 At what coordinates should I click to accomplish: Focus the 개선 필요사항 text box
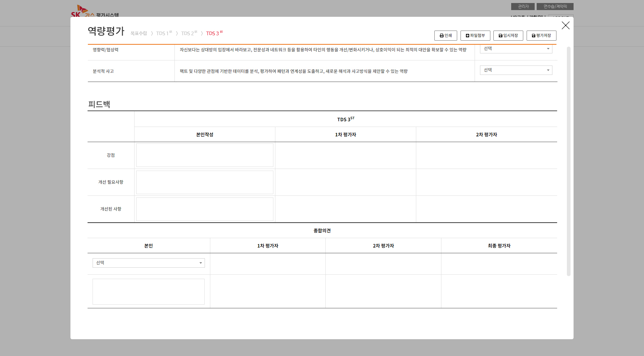click(205, 182)
